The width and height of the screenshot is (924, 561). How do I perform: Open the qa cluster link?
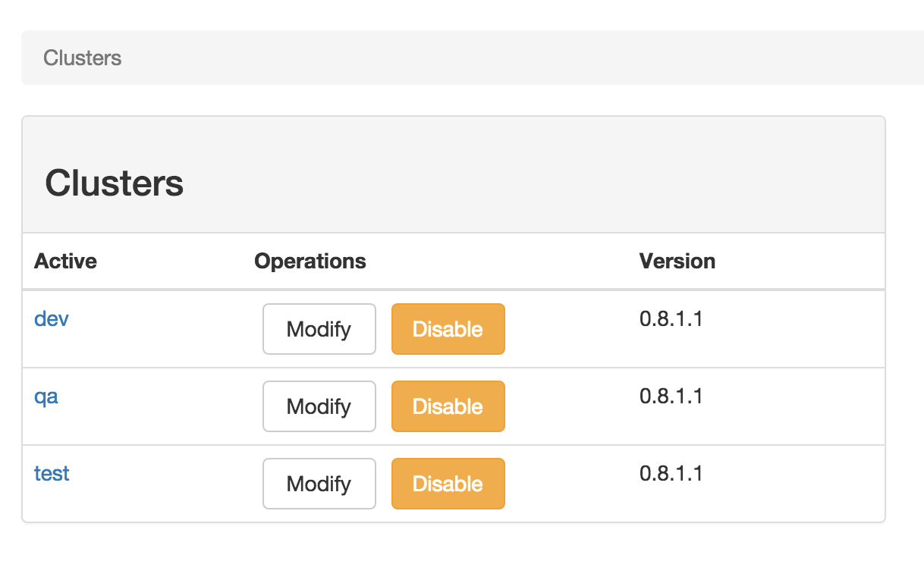click(46, 396)
